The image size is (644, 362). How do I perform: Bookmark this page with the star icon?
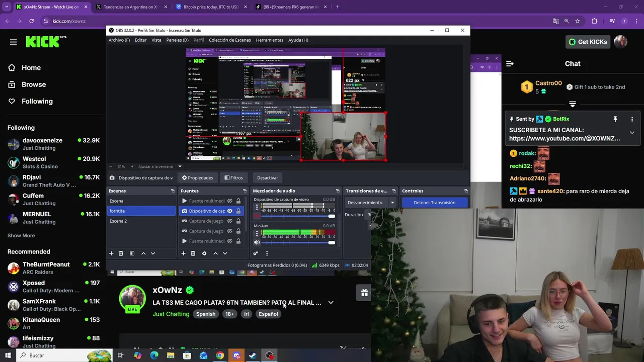point(578,21)
